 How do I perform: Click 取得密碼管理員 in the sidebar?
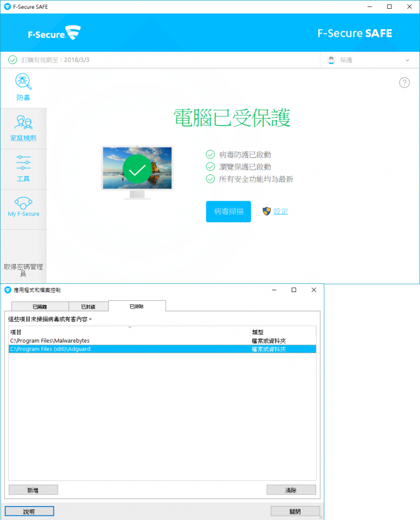click(23, 270)
